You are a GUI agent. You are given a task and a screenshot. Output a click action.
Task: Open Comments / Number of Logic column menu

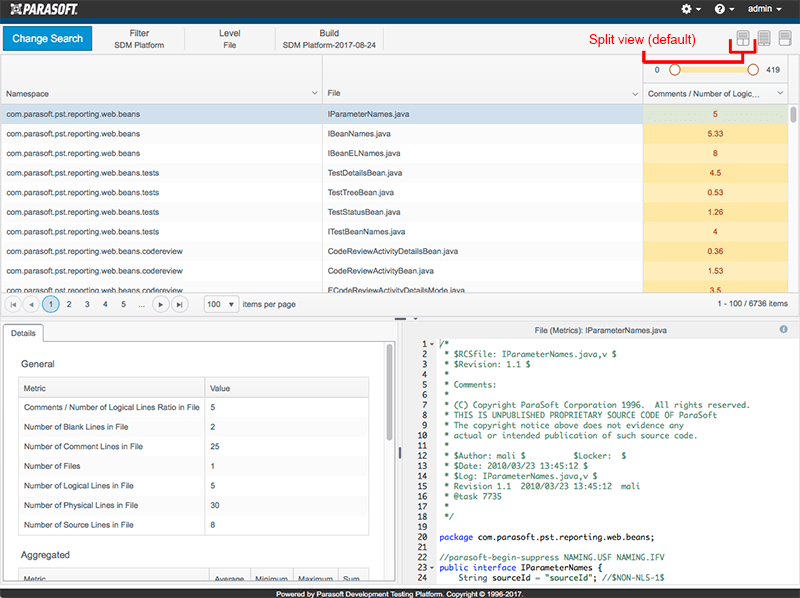(780, 93)
